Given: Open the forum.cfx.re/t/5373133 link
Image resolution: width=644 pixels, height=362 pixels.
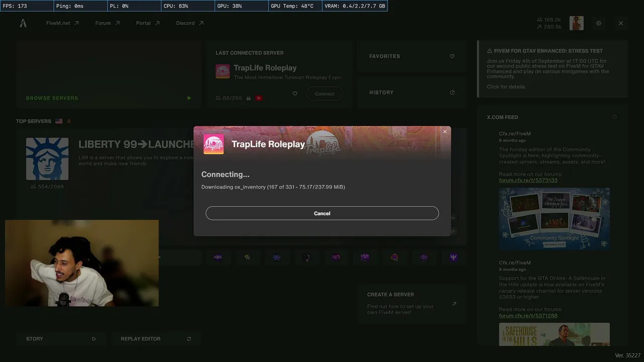Looking at the screenshot, I should click(528, 180).
